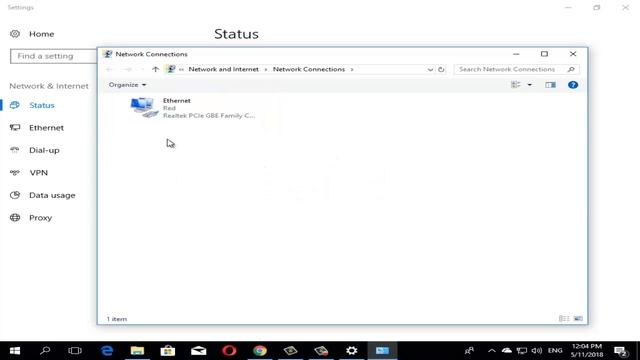This screenshot has width=640, height=360.
Task: Open People icon in system tray
Action: (x=469, y=351)
